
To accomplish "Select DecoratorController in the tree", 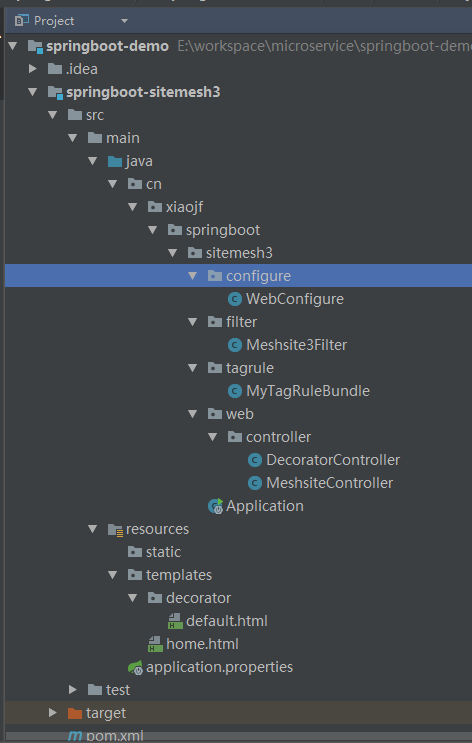I will coord(333,460).
